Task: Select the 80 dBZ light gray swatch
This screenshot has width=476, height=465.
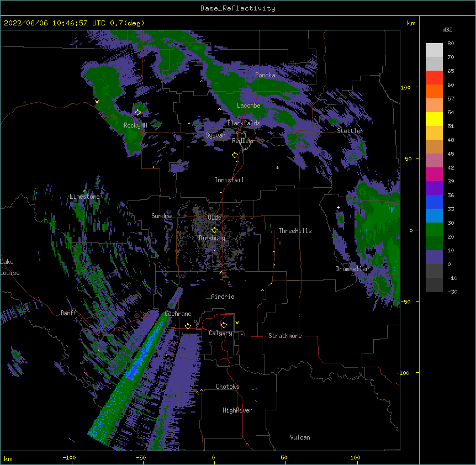Action: 434,50
